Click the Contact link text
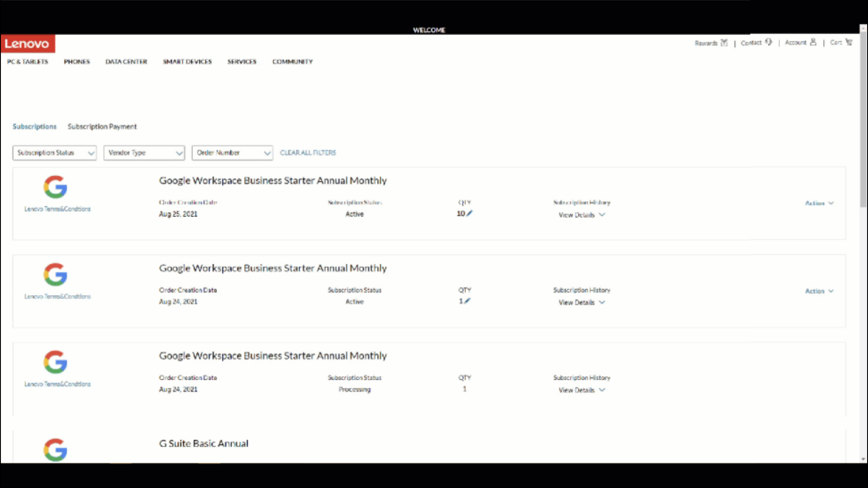 pos(751,43)
